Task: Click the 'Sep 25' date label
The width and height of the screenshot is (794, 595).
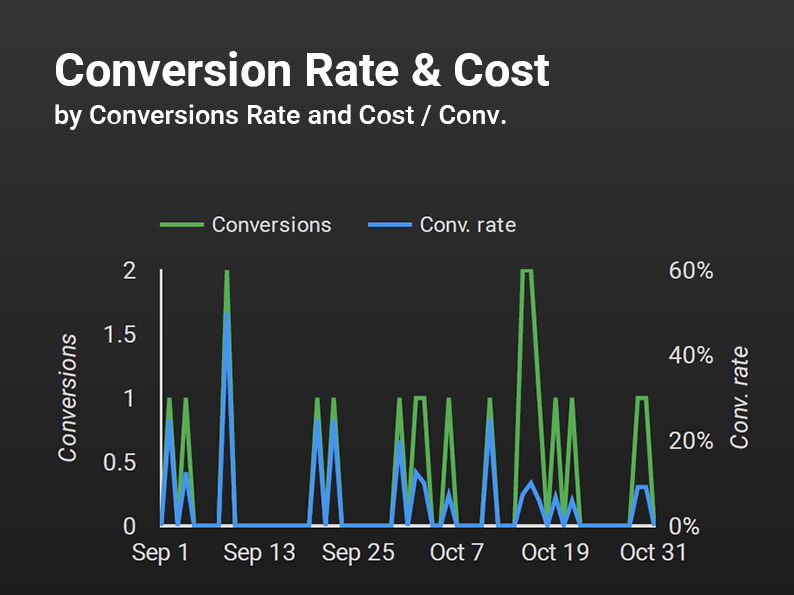Action: pyautogui.click(x=357, y=553)
